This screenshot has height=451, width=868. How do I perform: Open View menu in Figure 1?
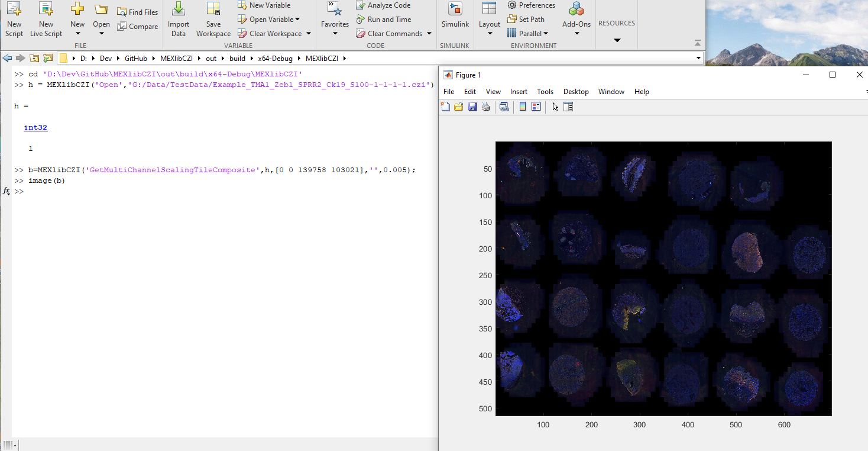pyautogui.click(x=493, y=92)
